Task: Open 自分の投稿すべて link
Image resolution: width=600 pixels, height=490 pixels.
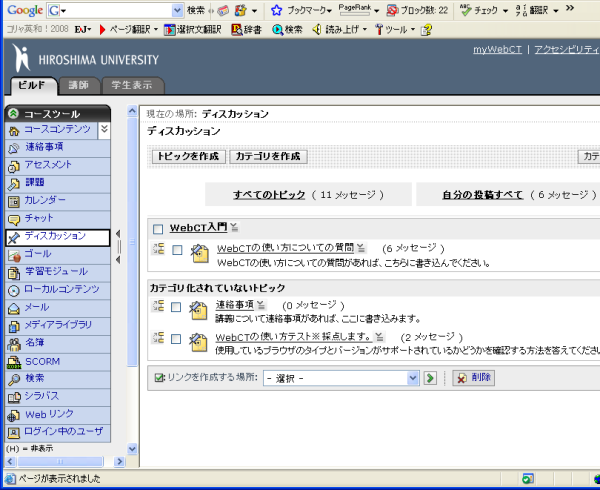Action: click(483, 195)
